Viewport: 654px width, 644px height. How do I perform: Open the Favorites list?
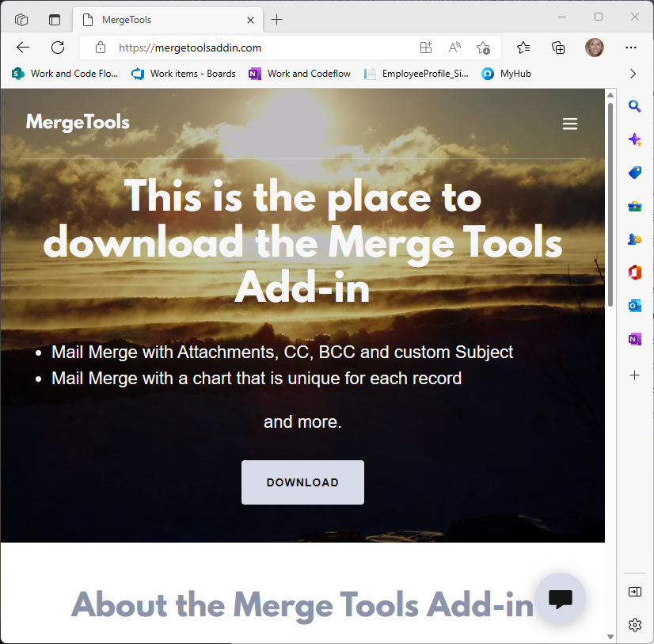pyautogui.click(x=523, y=48)
